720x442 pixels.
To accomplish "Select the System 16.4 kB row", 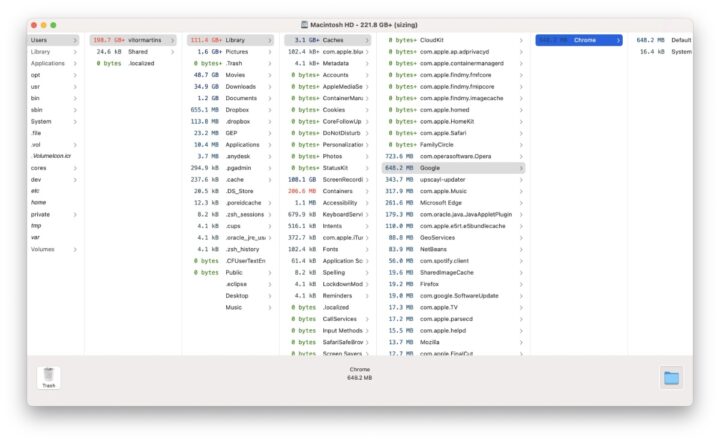I will (663, 52).
